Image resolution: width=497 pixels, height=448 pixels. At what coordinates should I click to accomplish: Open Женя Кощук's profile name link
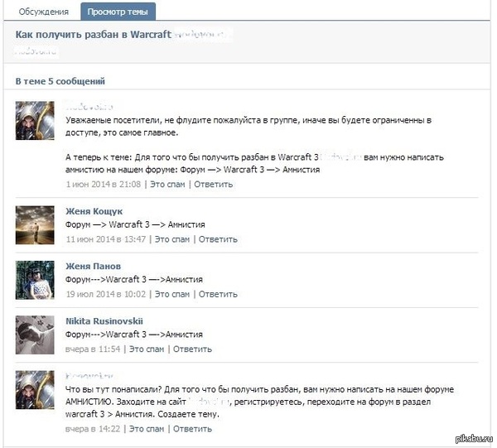click(94, 211)
